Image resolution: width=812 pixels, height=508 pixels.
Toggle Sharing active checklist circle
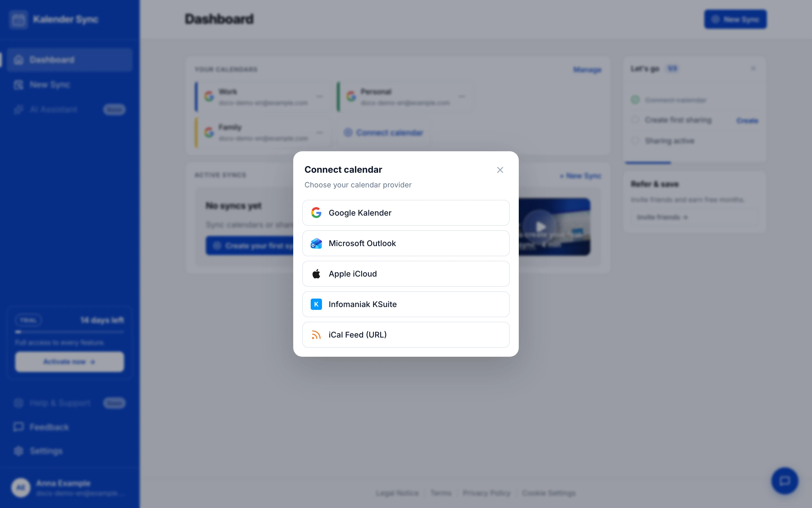pyautogui.click(x=635, y=141)
